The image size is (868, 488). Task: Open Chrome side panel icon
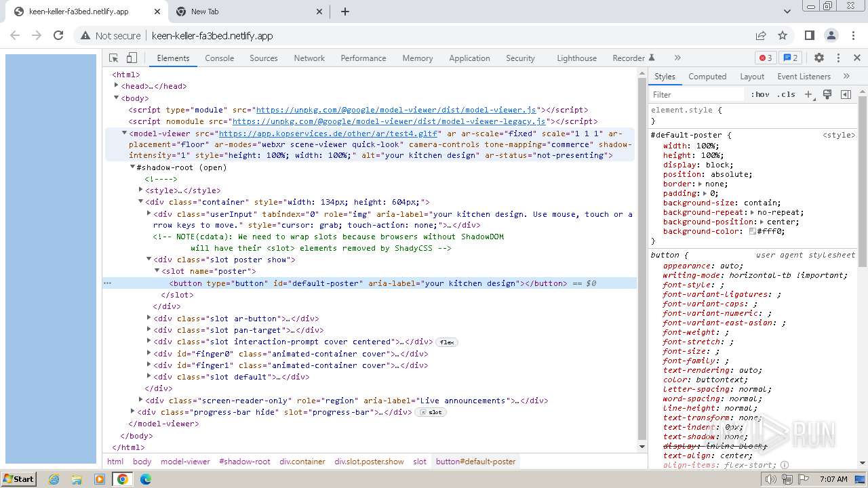tap(809, 35)
